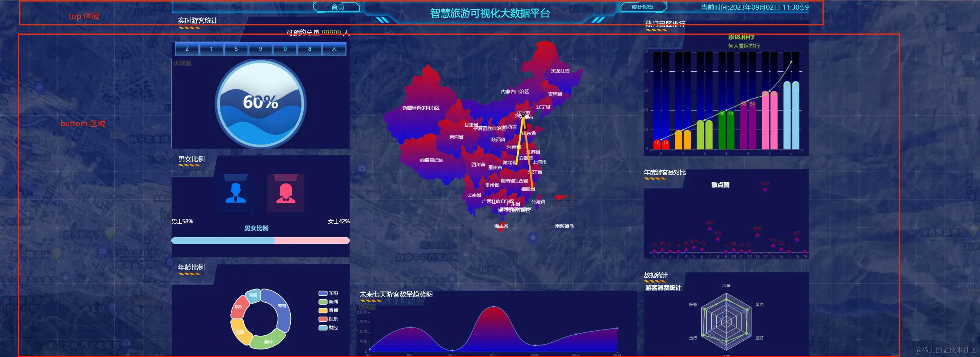Click the counter unit cell 人
Image resolution: width=980 pixels, height=357 pixels.
[334, 49]
